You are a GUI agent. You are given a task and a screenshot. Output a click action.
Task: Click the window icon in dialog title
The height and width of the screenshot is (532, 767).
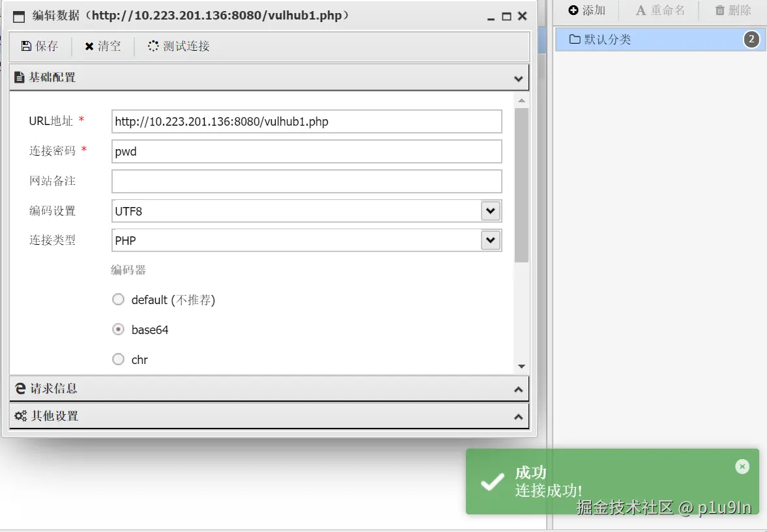19,17
